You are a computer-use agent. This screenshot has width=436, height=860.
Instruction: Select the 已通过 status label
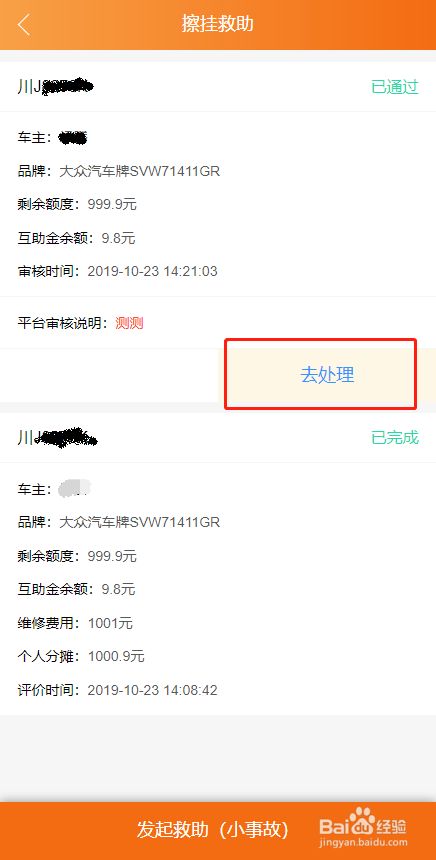point(395,87)
